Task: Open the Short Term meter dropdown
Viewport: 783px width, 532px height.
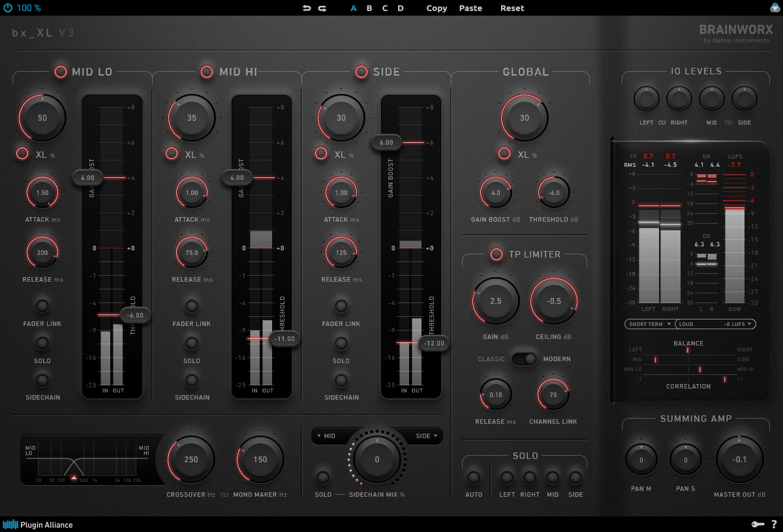Action: click(x=649, y=323)
